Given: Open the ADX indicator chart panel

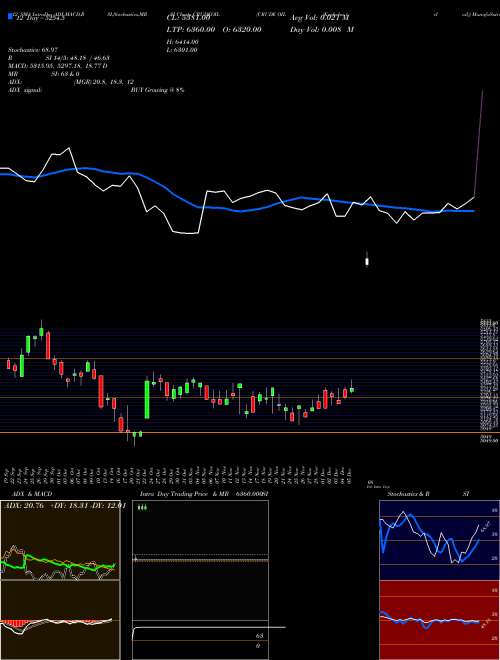Looking at the screenshot, I should 60,540.
